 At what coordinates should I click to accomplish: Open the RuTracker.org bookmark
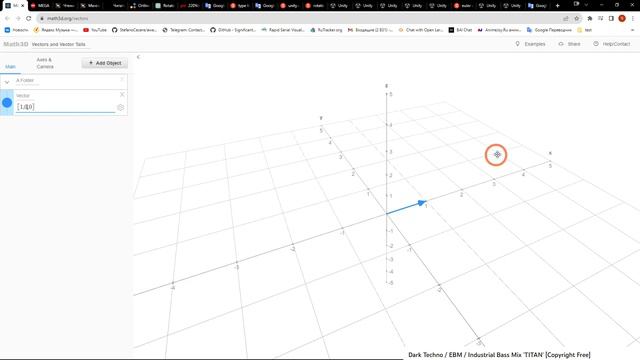326,30
